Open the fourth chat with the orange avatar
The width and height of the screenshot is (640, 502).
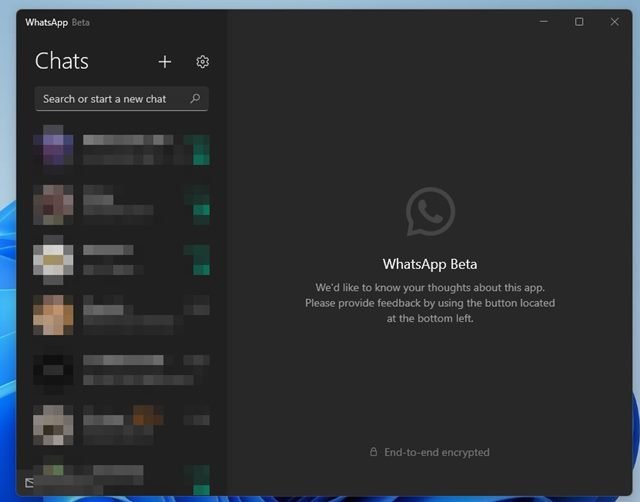120,314
